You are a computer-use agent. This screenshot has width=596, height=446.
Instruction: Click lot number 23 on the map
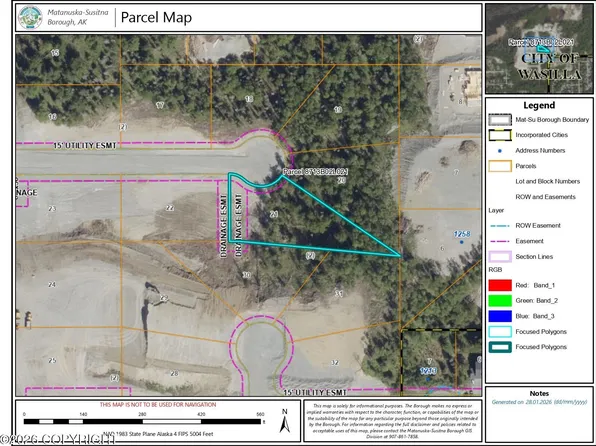[x=52, y=208]
